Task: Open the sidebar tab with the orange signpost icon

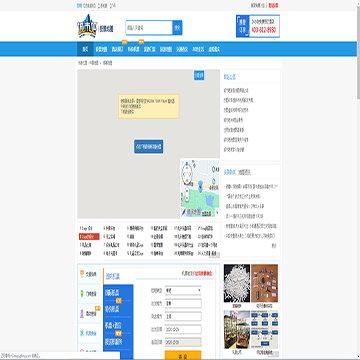Action: 89,274
